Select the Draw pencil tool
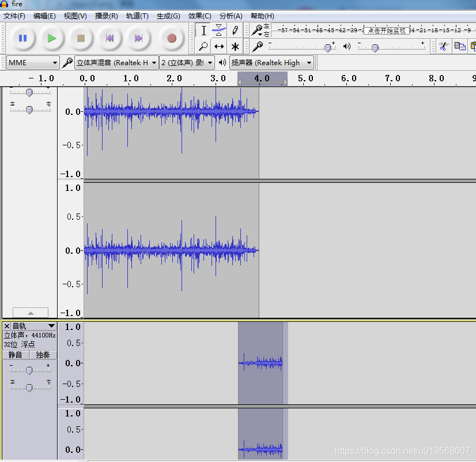Screen dimensions: 476x462 click(x=235, y=31)
